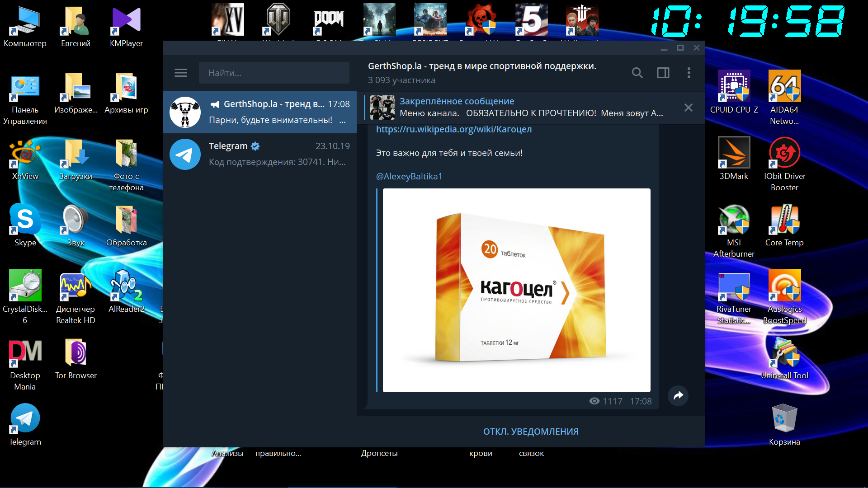
Task: Select the GerthShop.la channel chat
Action: pyautogui.click(x=259, y=112)
